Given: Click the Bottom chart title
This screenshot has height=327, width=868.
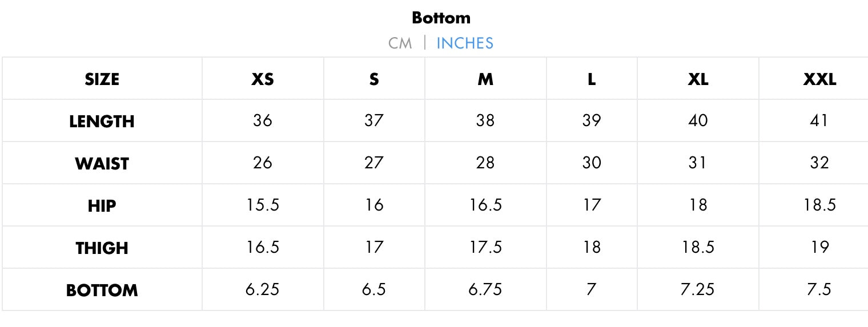Looking at the screenshot, I should [441, 18].
